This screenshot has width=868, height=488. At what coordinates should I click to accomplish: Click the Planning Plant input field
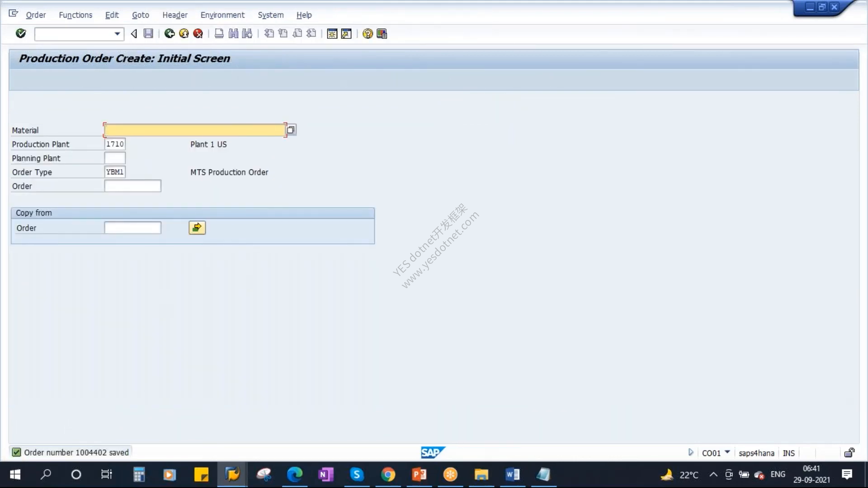pyautogui.click(x=115, y=158)
